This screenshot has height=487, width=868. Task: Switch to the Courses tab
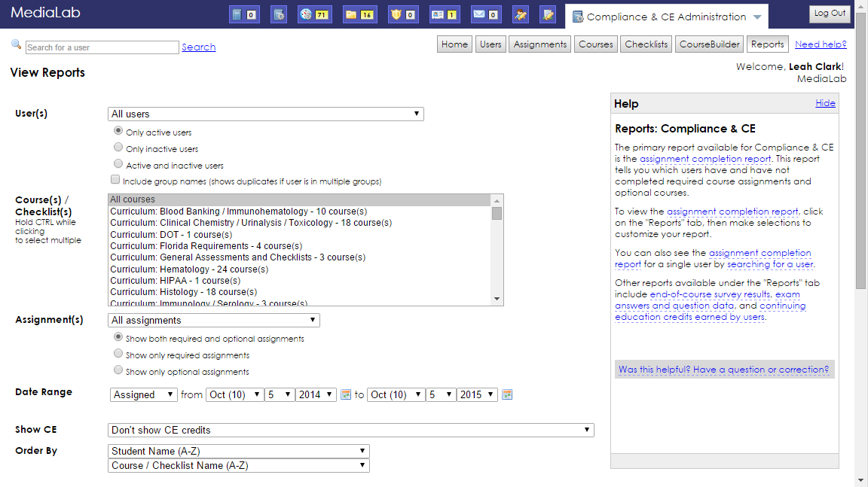[x=596, y=44]
